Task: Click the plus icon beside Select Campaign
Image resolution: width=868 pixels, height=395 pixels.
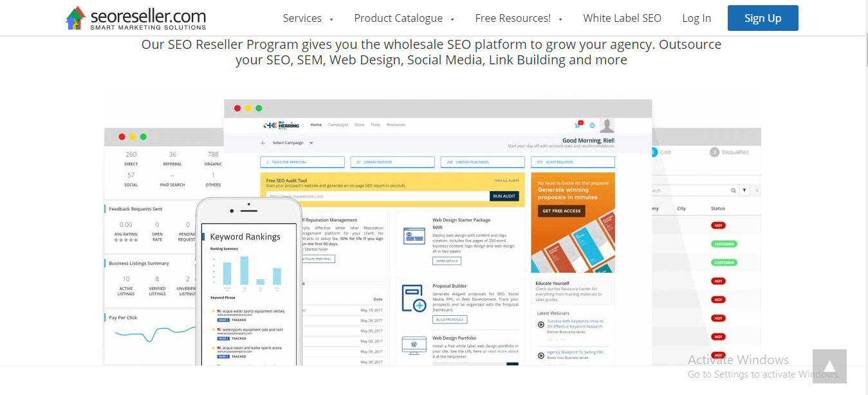Action: [263, 143]
